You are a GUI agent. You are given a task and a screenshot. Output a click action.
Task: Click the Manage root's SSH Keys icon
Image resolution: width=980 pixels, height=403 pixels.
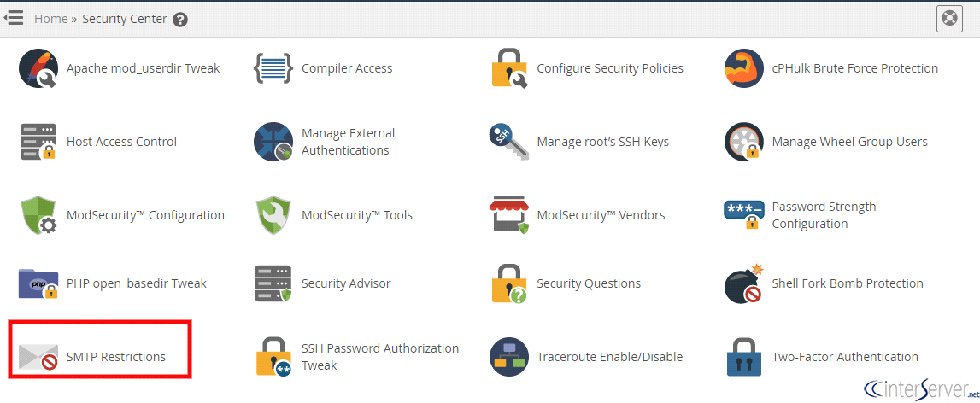tap(508, 142)
